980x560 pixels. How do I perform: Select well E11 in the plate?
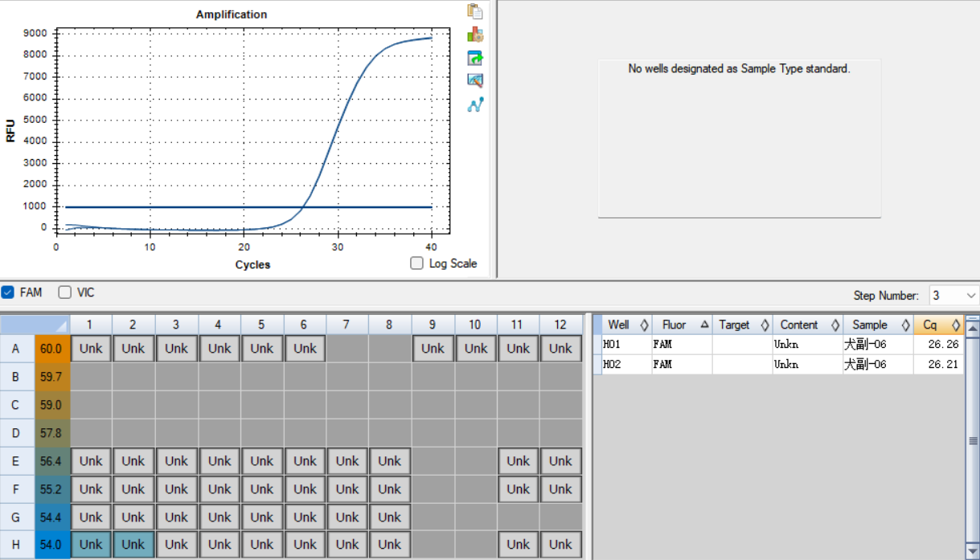[518, 461]
